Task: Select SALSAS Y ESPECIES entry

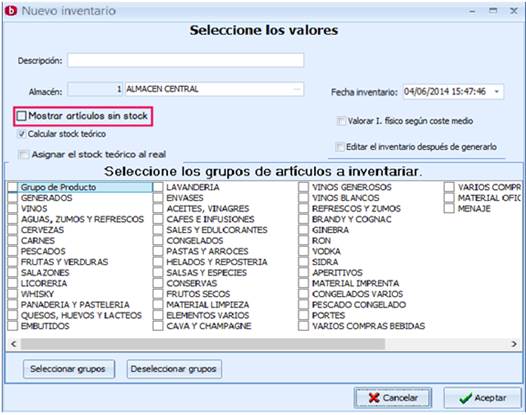Action: pyautogui.click(x=207, y=272)
